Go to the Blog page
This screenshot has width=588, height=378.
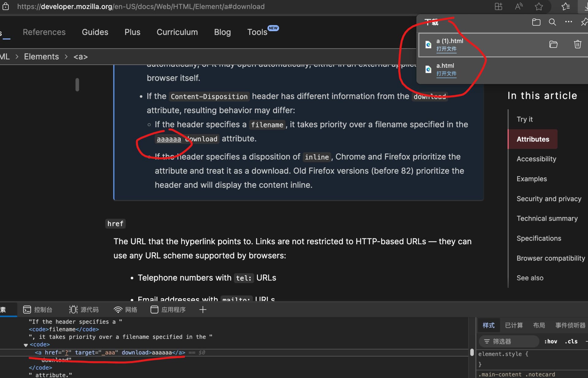[222, 32]
